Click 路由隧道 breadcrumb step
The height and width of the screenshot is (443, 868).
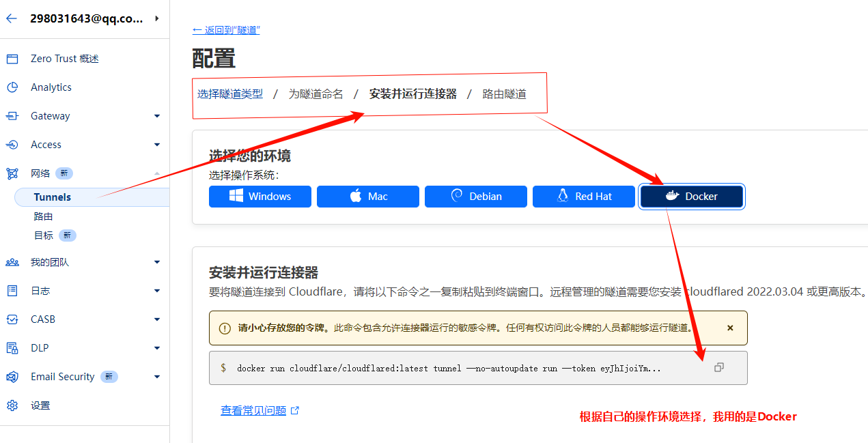click(x=504, y=94)
